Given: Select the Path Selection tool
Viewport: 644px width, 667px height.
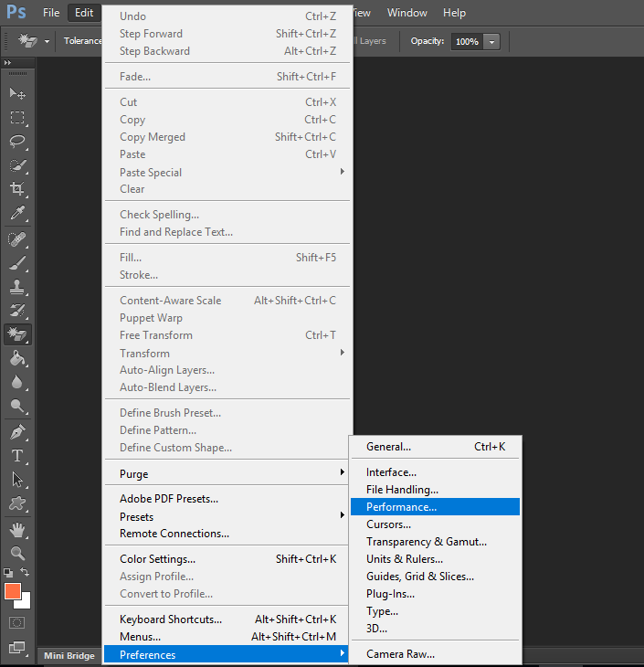Looking at the screenshot, I should pos(17,480).
